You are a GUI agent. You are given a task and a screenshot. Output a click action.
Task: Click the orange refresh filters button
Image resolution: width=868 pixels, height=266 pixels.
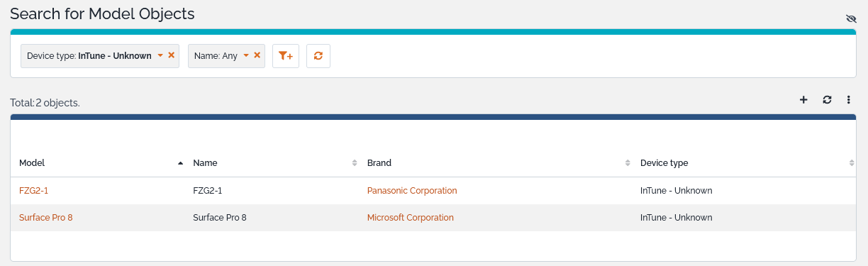[318, 56]
